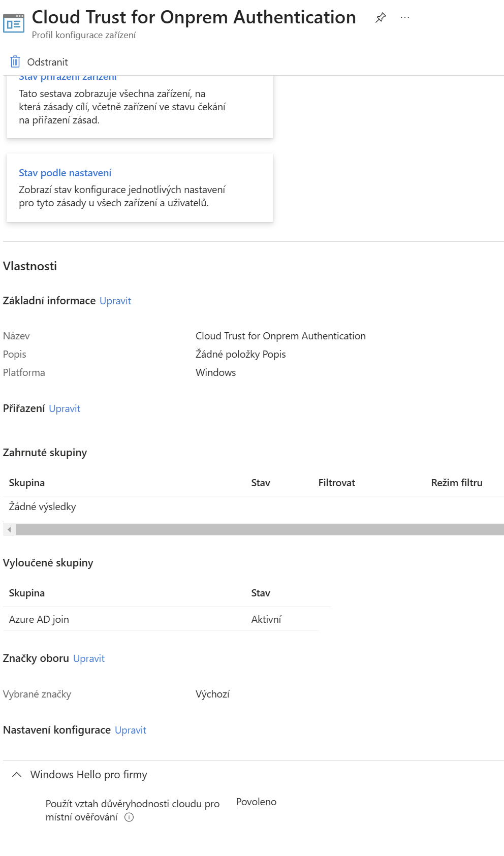
Task: Click the Vyloučené skupiny heading
Action: click(48, 563)
